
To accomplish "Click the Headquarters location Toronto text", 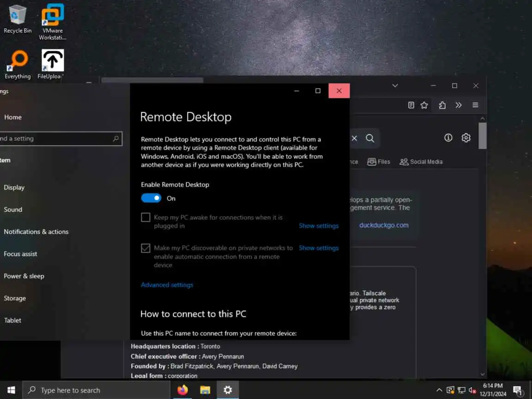I will click(175, 346).
